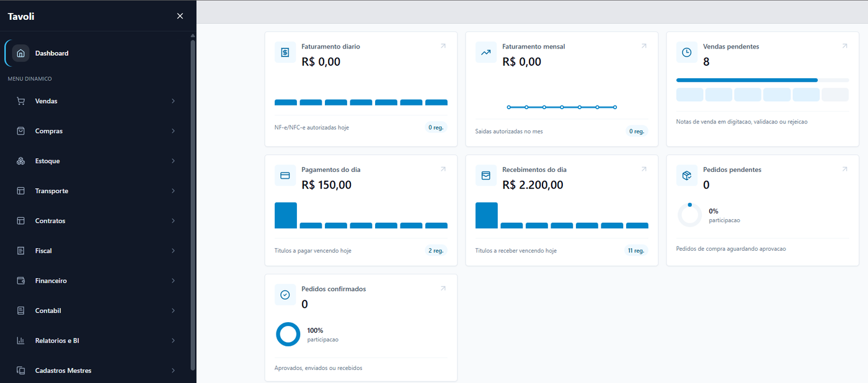868x383 pixels.
Task: Open Faturamento mensal details arrow
Action: click(644, 46)
